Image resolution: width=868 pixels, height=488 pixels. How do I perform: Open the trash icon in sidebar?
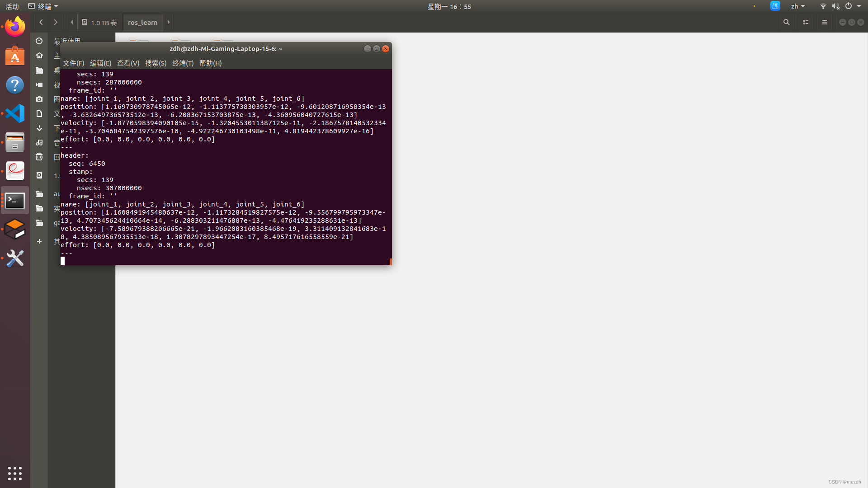39,157
